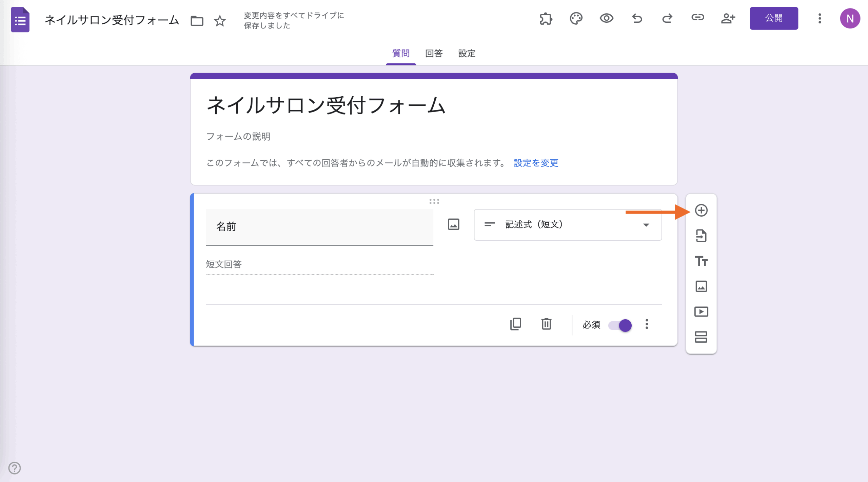Toggle the 必須 required switch
The image size is (868, 482).
(620, 325)
